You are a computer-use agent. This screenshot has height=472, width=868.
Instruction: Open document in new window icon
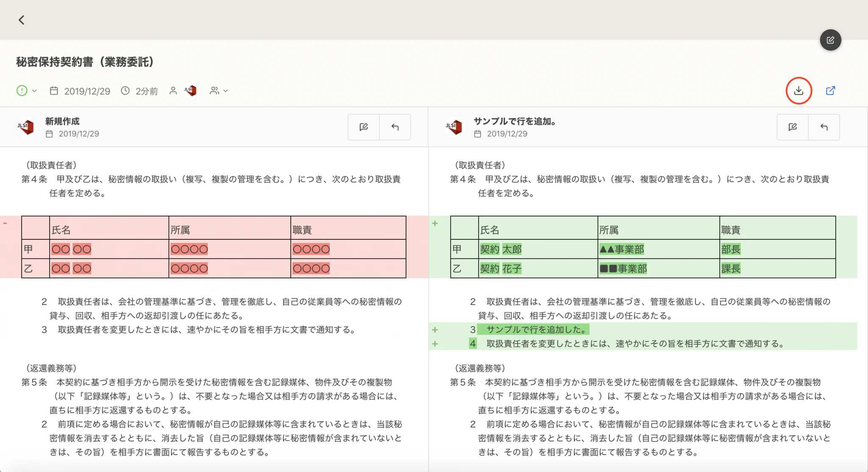[x=830, y=91]
